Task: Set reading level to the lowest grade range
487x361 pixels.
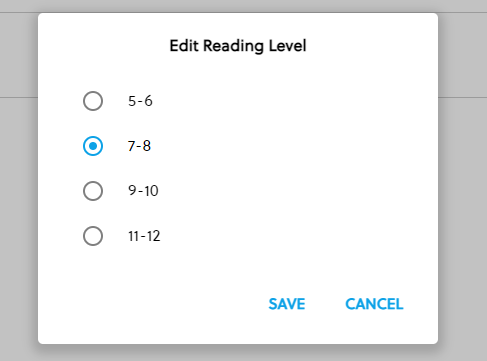Action: [x=93, y=101]
